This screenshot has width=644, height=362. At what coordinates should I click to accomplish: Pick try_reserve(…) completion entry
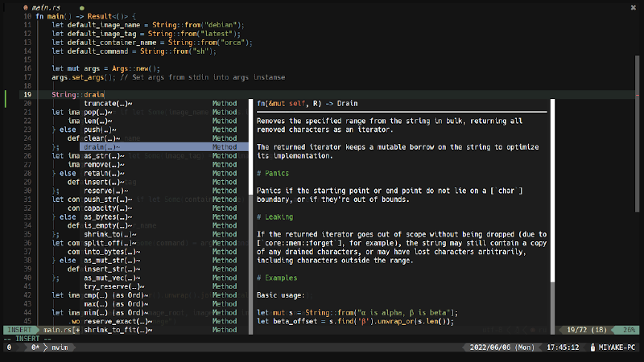[164, 286]
